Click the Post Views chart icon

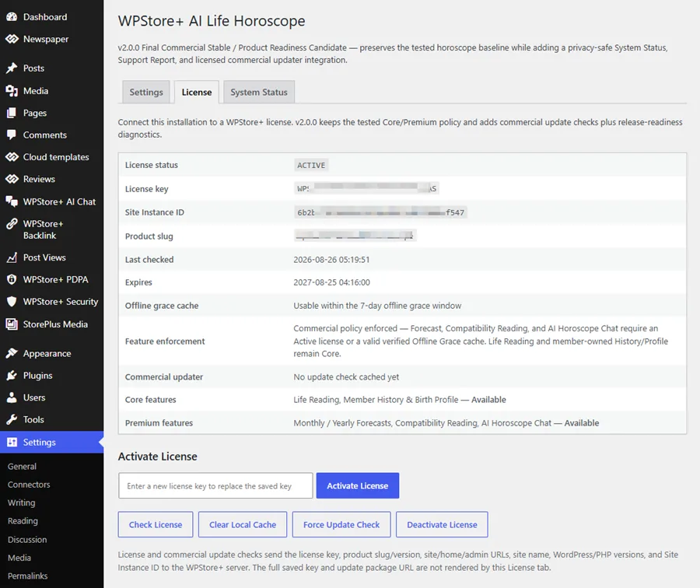pyautogui.click(x=12, y=257)
